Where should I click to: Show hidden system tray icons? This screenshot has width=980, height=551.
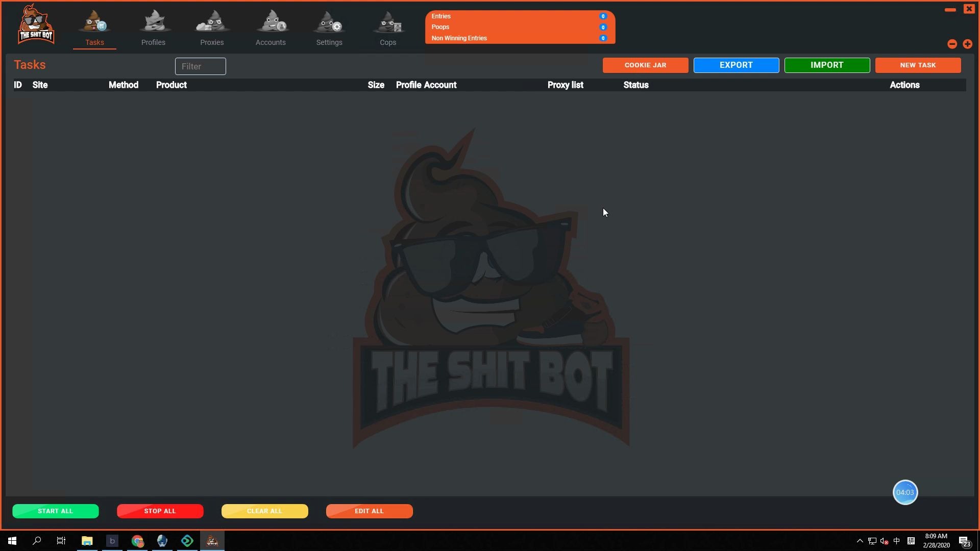tap(860, 541)
